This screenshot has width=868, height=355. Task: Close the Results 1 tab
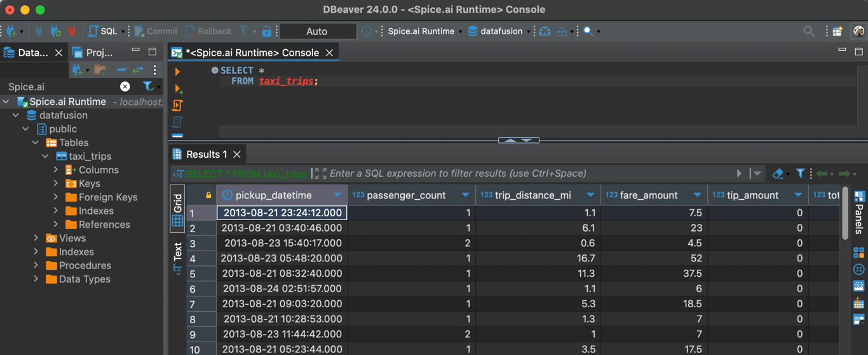click(237, 155)
